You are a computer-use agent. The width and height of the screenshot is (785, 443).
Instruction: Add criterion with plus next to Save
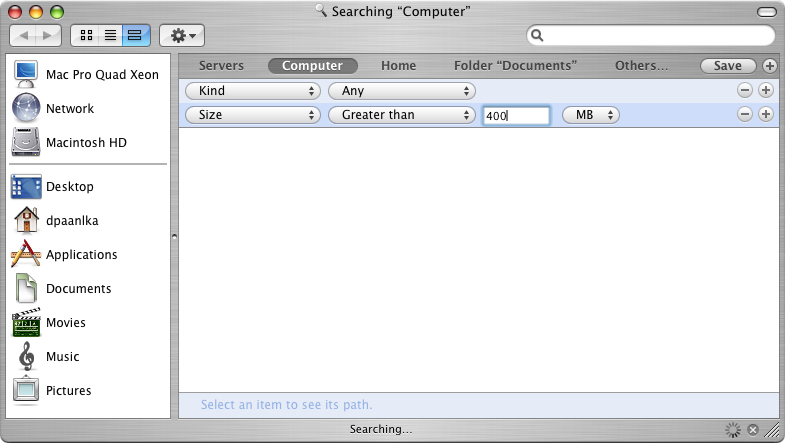(x=769, y=66)
